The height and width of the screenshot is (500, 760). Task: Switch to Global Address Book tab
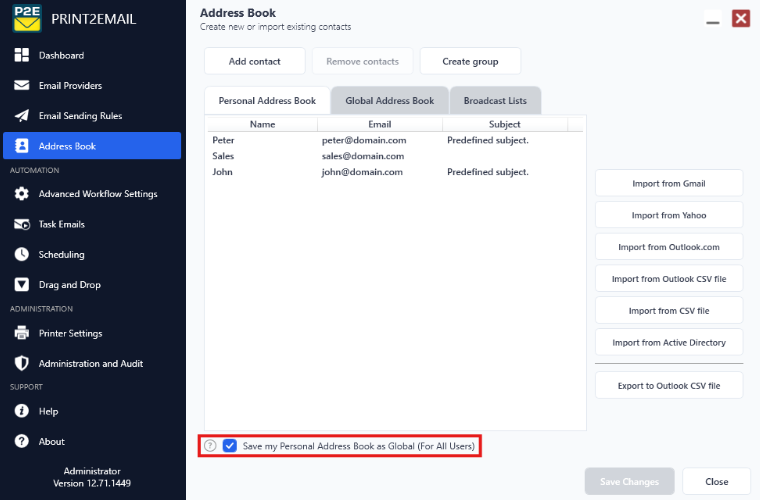390,100
